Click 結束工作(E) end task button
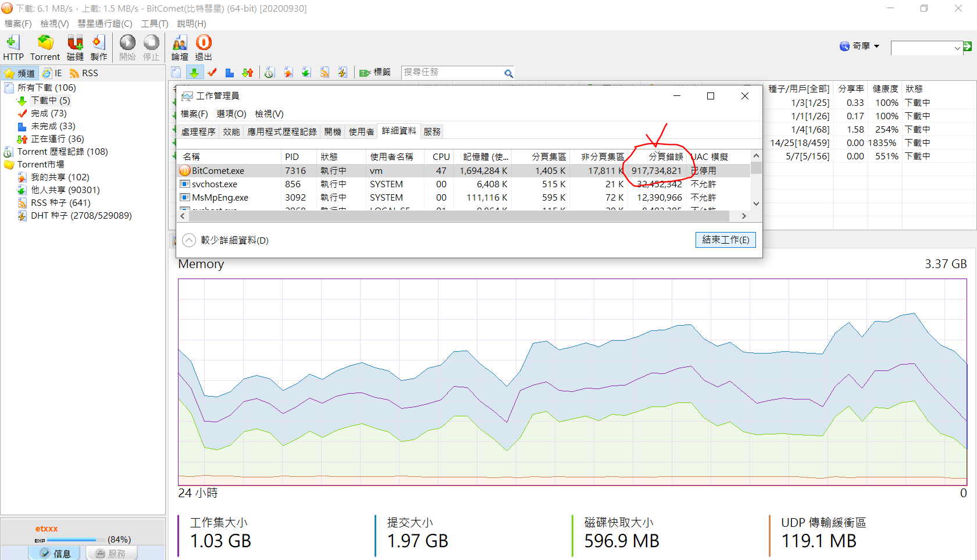977x560 pixels. tap(726, 240)
